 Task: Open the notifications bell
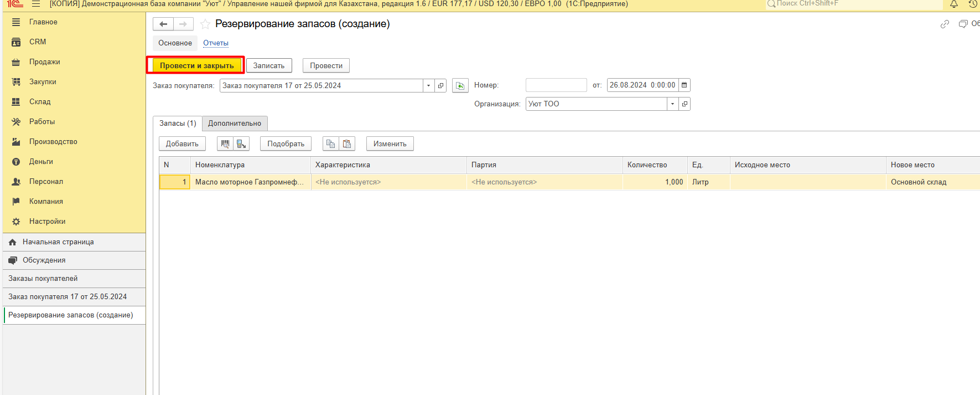coord(954,4)
